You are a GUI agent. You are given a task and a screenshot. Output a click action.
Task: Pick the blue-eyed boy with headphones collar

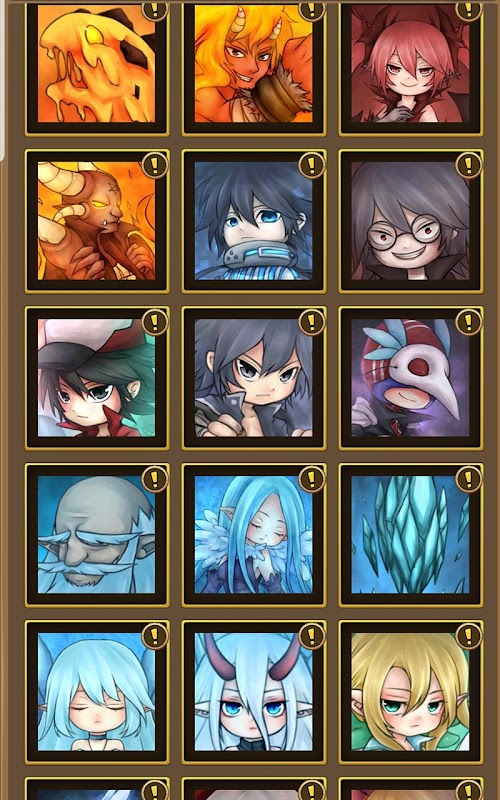pyautogui.click(x=254, y=221)
